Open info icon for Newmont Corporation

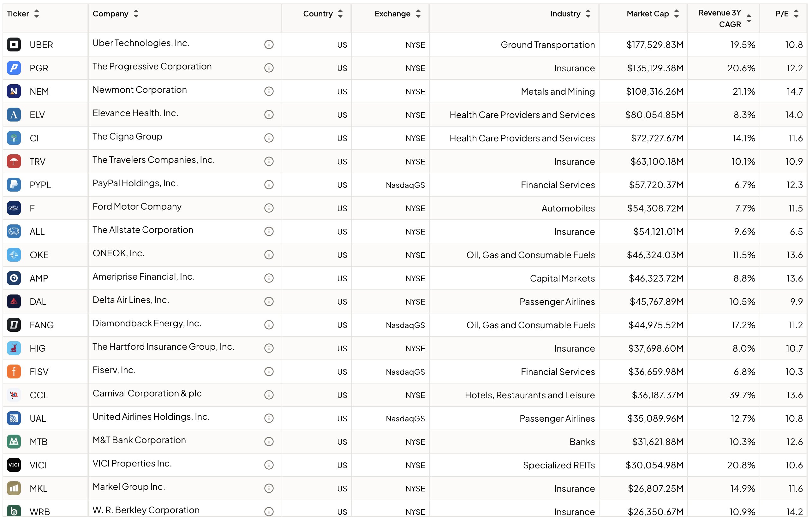269,91
